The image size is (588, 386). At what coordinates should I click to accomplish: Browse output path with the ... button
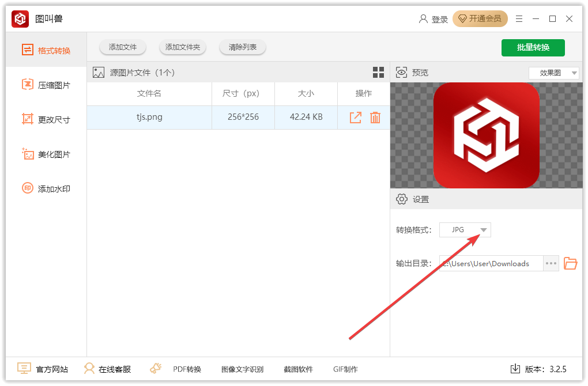tap(551, 263)
